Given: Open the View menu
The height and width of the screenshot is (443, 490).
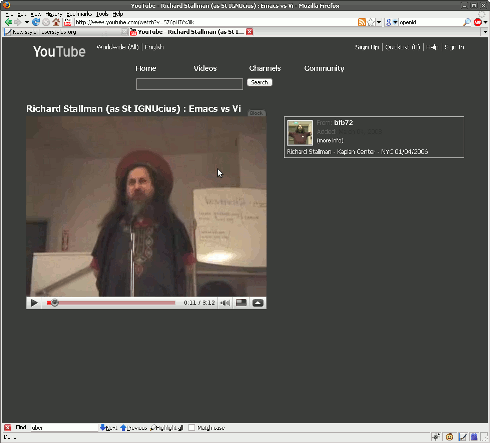Looking at the screenshot, I should coord(36,14).
